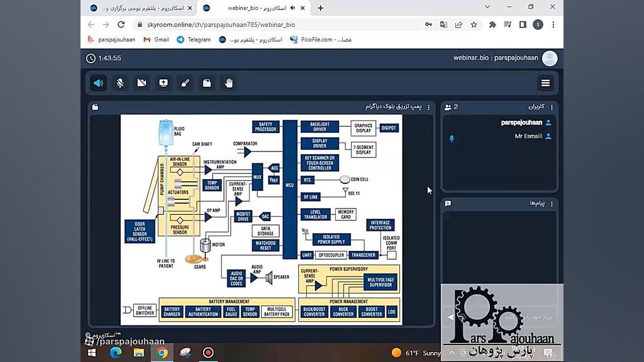This screenshot has width=644, height=362.
Task: Open the weather widget showing 61°F Sunny
Action: [416, 353]
